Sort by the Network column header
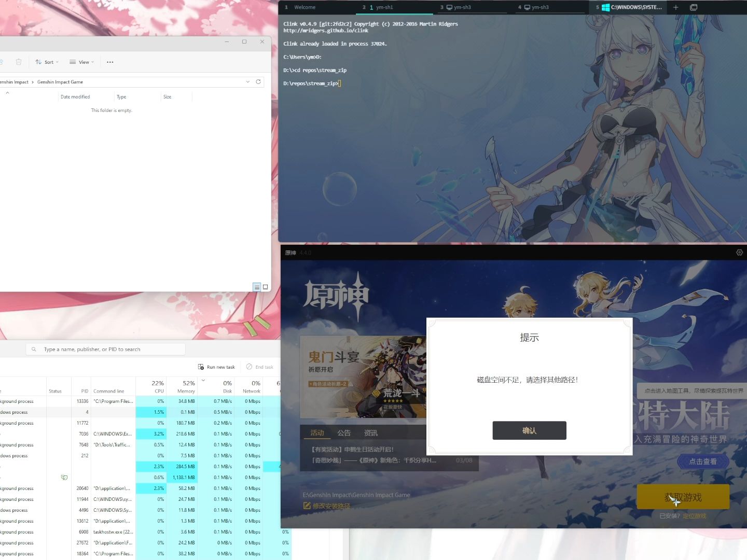The width and height of the screenshot is (747, 560). (x=248, y=386)
